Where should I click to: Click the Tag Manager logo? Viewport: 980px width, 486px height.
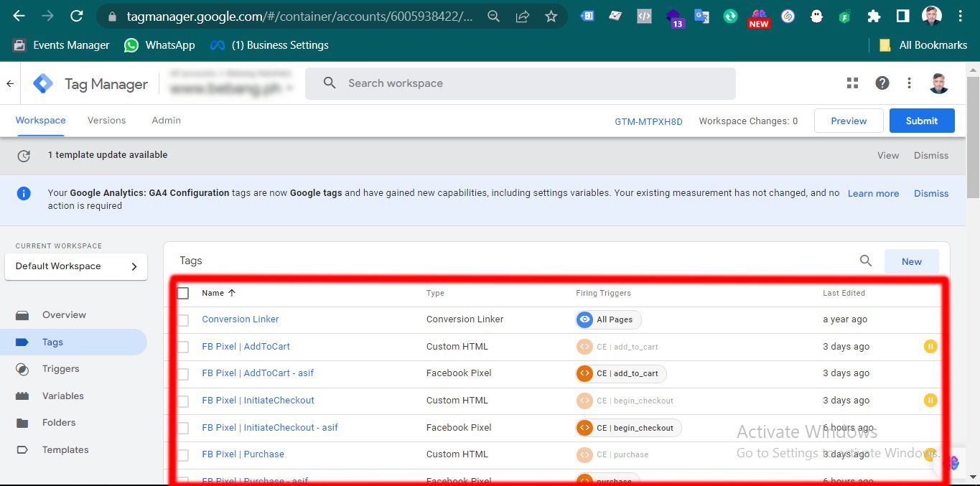[43, 84]
